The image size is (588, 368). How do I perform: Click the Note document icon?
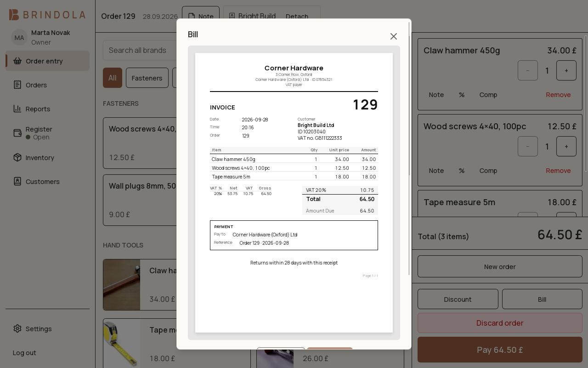[x=192, y=16]
